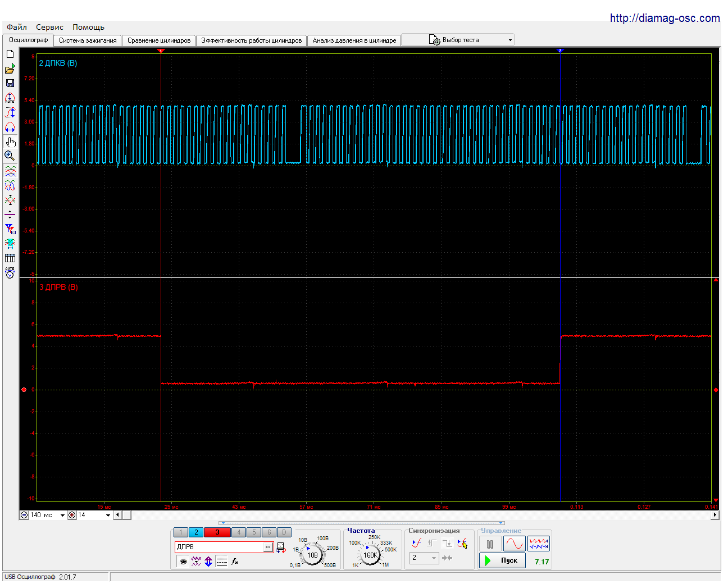Click the minus zoom out time icon
Viewport: 728px width, 584px height.
click(24, 515)
